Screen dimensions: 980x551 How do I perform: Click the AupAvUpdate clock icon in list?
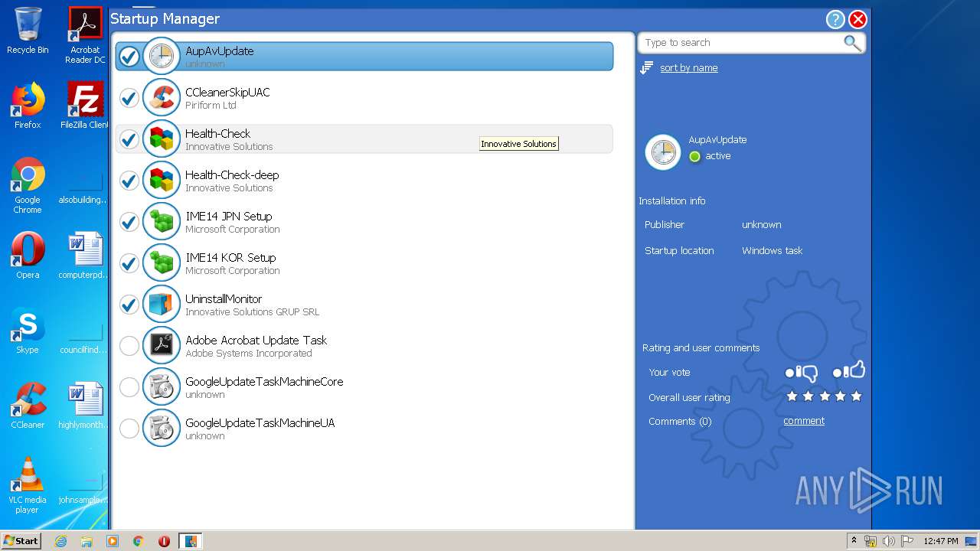click(162, 56)
